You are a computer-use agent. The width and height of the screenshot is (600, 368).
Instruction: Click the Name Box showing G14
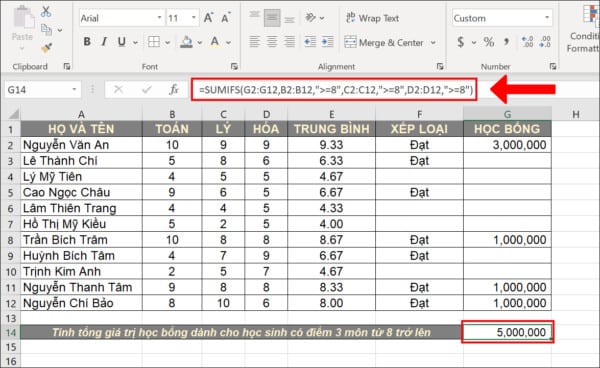pyautogui.click(x=38, y=90)
